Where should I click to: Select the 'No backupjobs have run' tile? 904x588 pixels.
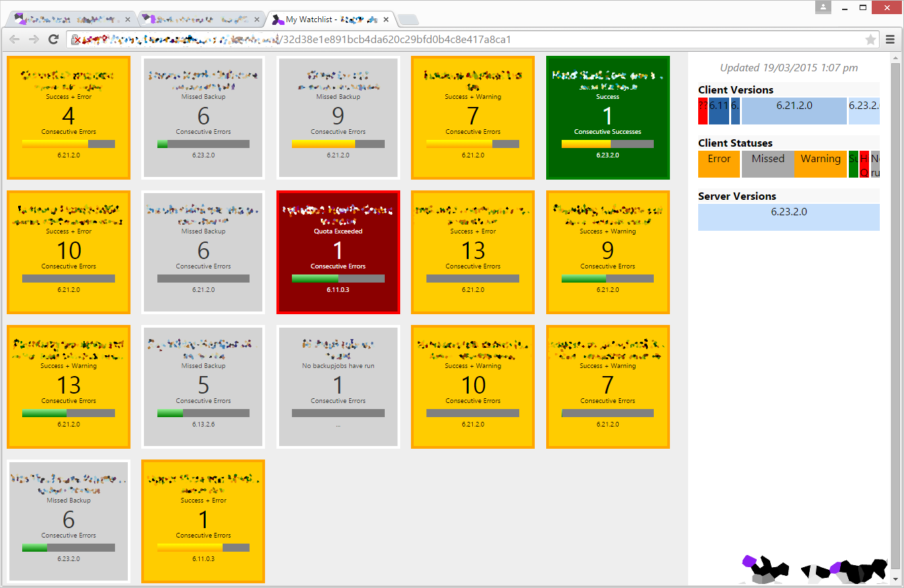338,387
